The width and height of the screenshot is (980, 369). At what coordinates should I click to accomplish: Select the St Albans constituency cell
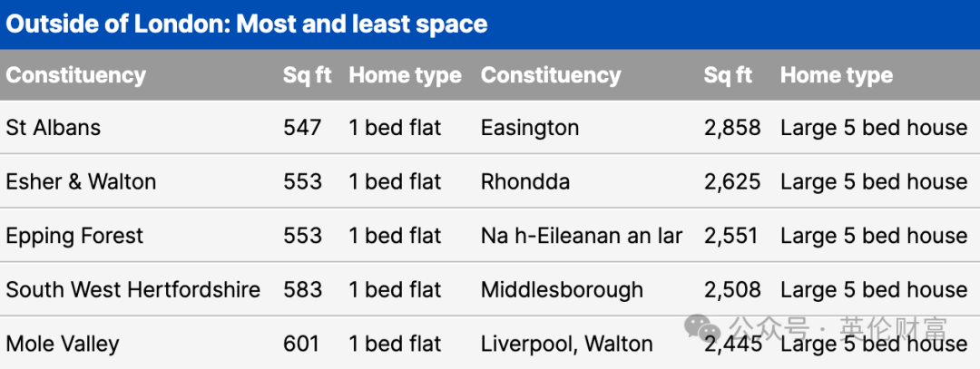pos(54,127)
